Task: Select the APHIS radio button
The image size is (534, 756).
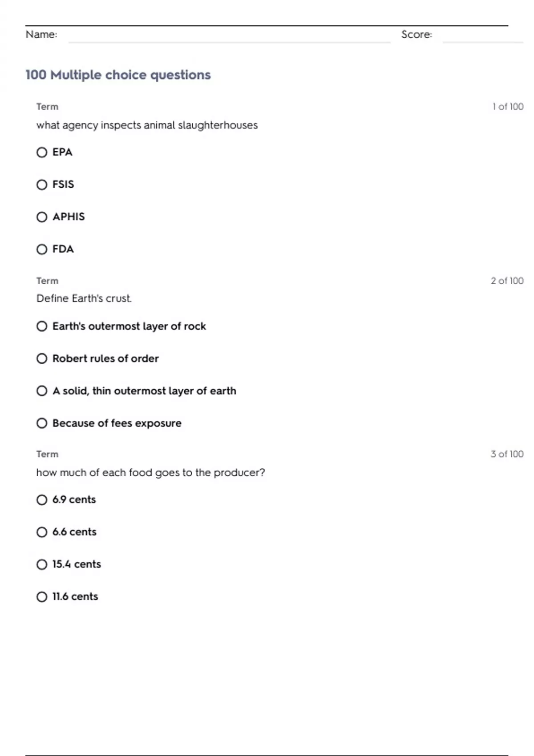Action: point(42,217)
